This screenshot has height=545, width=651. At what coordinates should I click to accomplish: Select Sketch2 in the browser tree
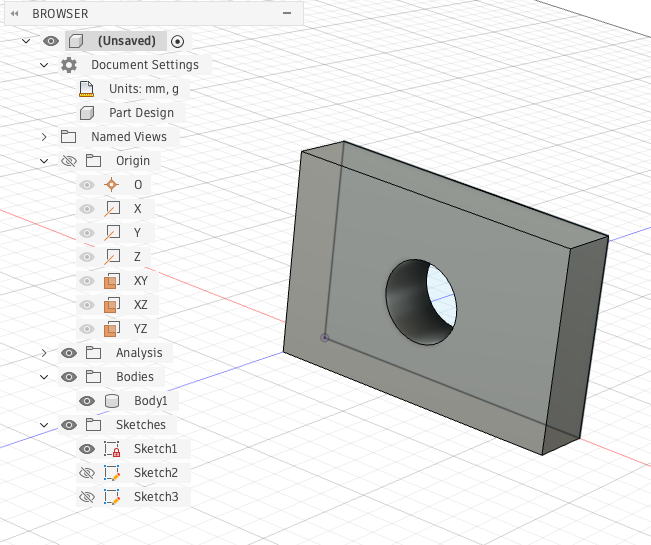point(156,473)
